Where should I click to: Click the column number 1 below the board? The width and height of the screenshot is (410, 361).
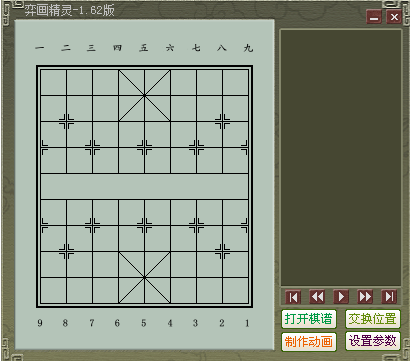point(247,323)
